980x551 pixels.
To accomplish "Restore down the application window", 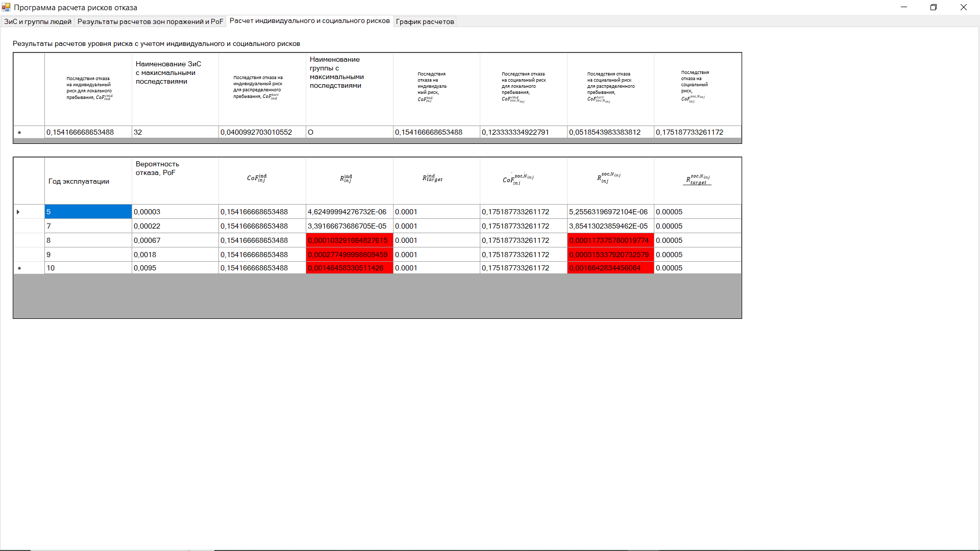I will point(934,7).
